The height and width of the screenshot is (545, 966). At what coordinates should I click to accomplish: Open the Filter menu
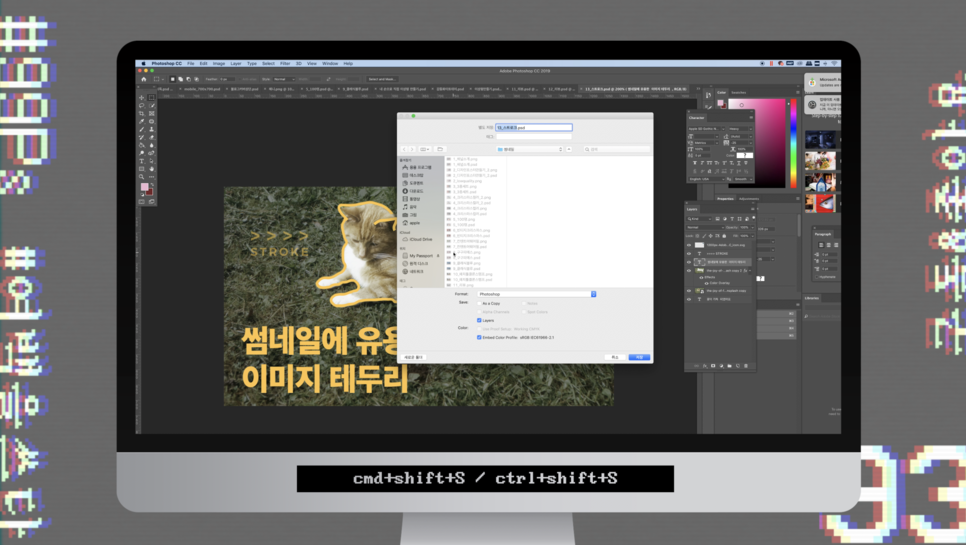point(285,63)
